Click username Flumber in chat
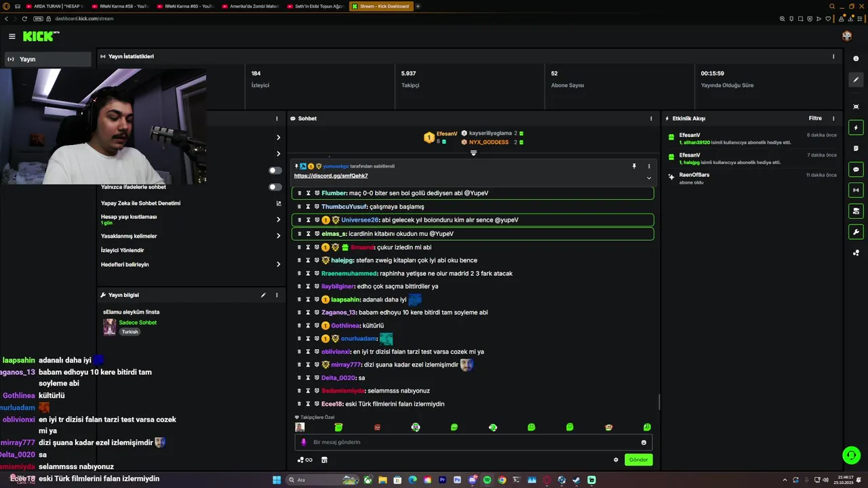The height and width of the screenshot is (488, 868). pos(334,193)
